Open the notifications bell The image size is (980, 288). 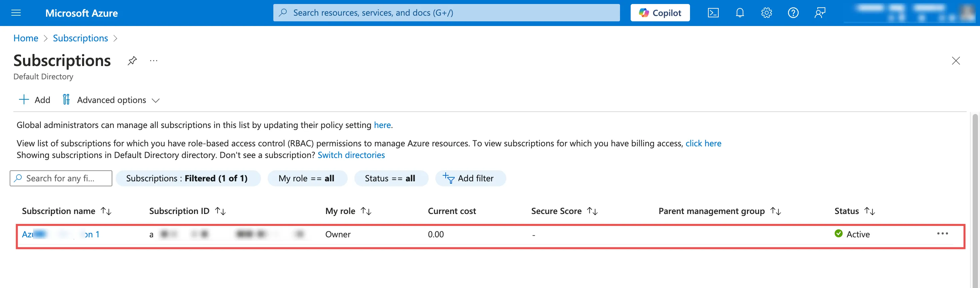pyautogui.click(x=740, y=13)
